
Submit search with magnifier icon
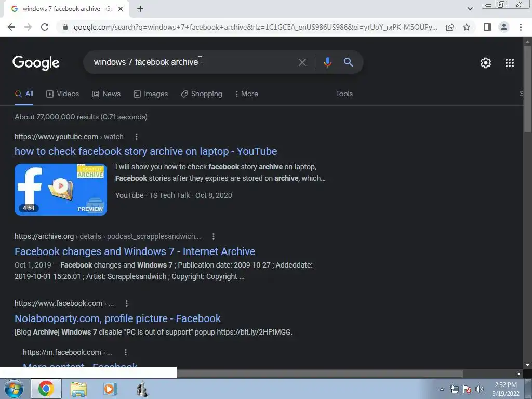coord(348,62)
